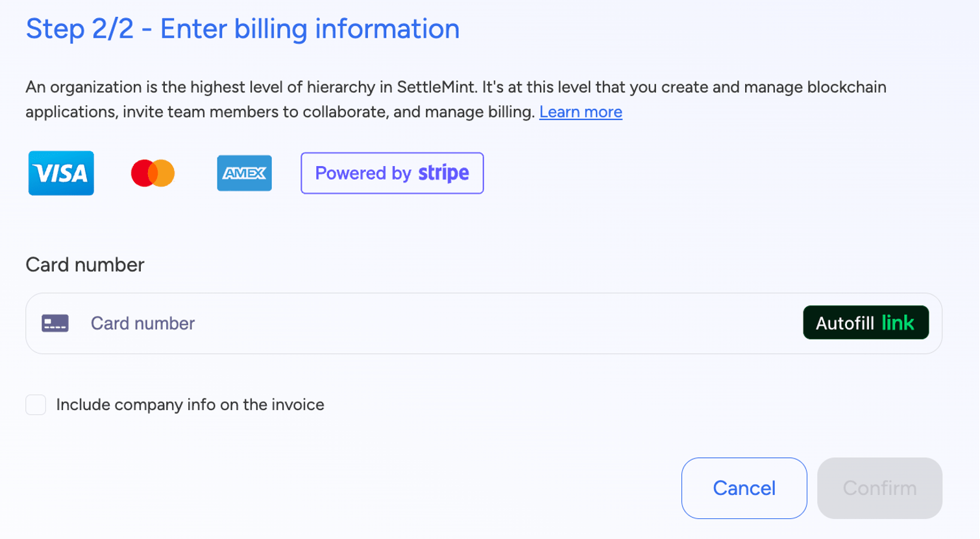Click the blue AMEX card badge

(x=245, y=173)
